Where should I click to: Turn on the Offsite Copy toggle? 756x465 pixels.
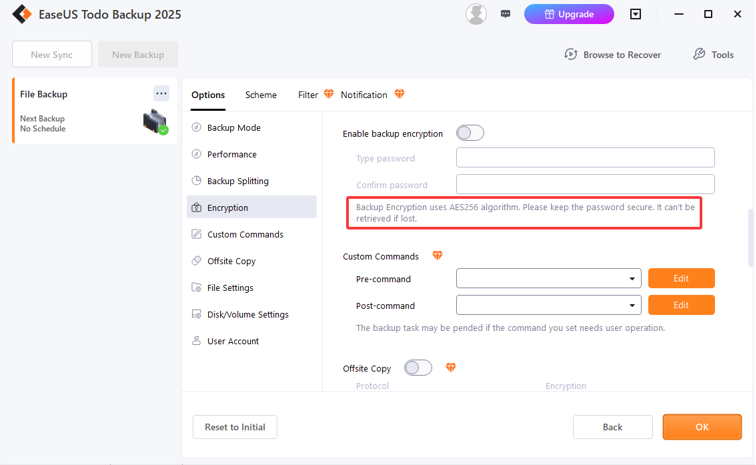(418, 368)
